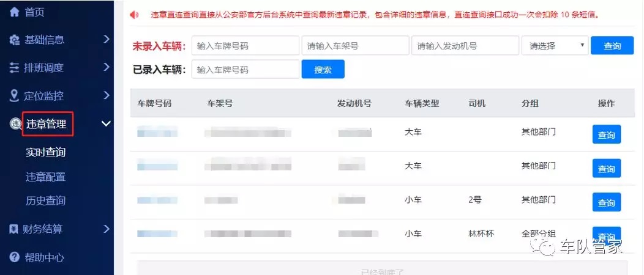Viewport: 644px width, 275px height.
Task: Click the 基础信息 gear icon
Action: pyautogui.click(x=15, y=40)
